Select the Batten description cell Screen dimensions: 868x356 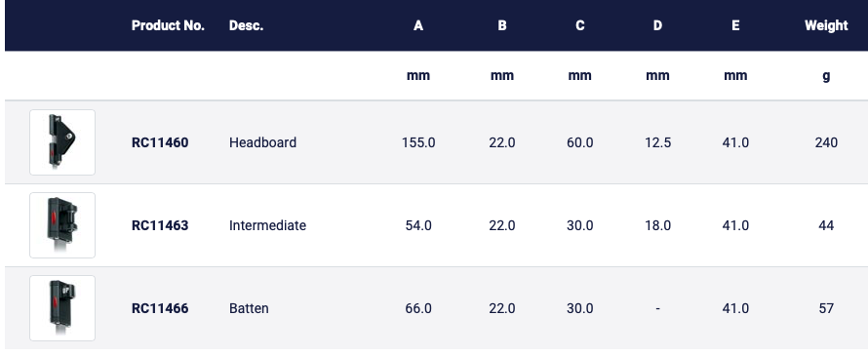point(249,308)
